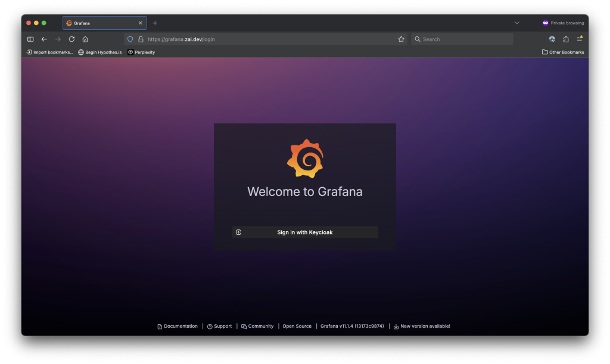
Task: Close the Grafana tab
Action: point(141,23)
